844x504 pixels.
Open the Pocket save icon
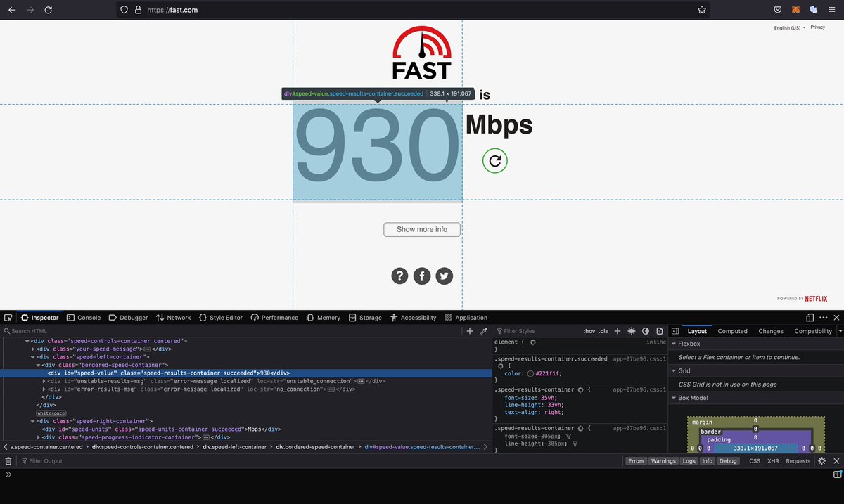(778, 10)
